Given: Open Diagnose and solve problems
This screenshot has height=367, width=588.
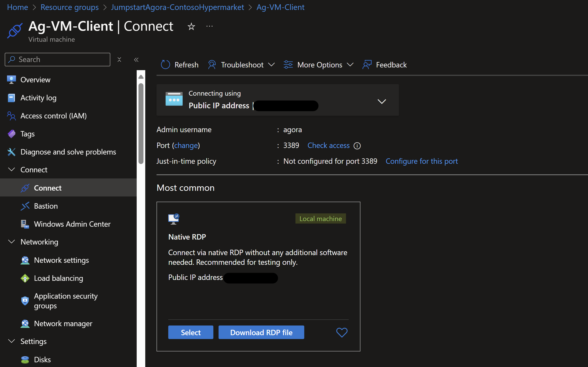Looking at the screenshot, I should point(68,152).
